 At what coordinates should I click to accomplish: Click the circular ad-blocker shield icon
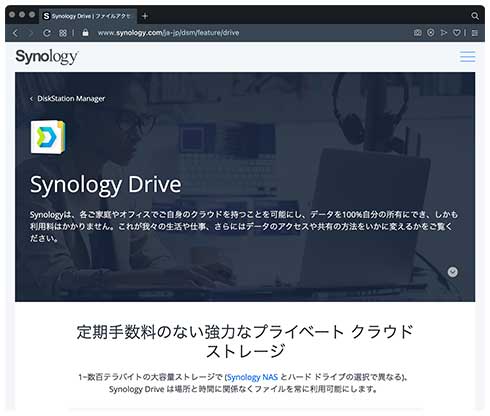click(431, 33)
